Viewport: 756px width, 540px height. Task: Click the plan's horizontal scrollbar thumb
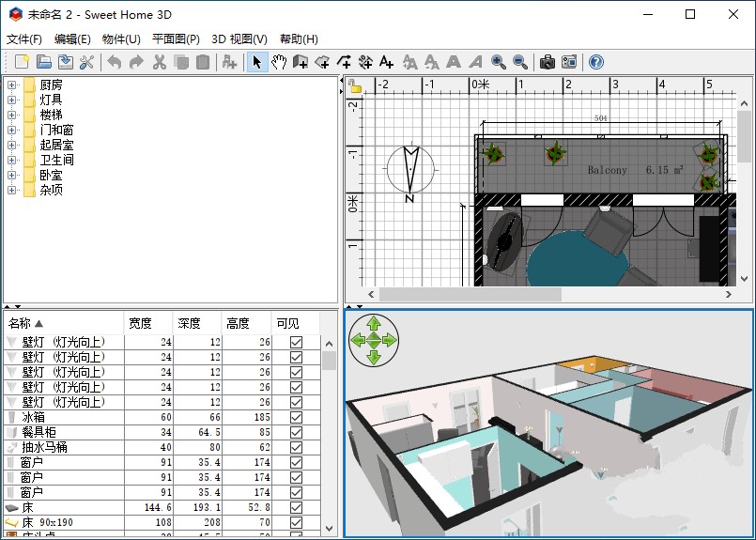[x=471, y=294]
